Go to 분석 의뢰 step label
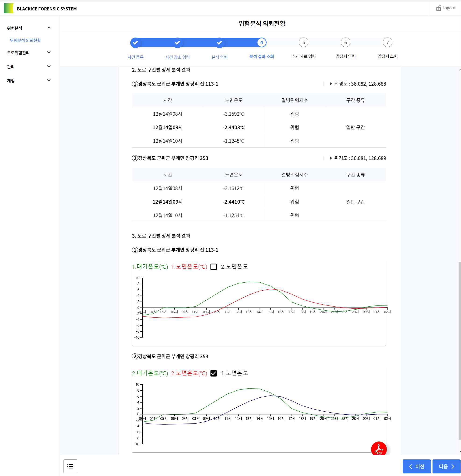461x476 pixels. coord(219,57)
